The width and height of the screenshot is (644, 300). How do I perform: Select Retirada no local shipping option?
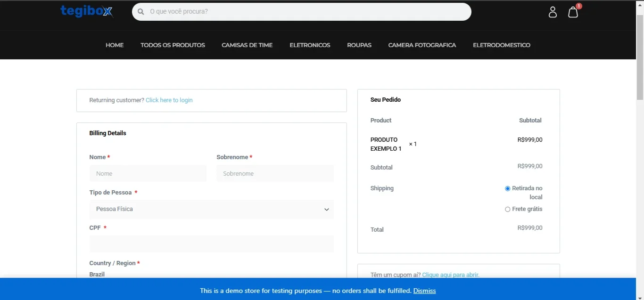click(x=508, y=188)
